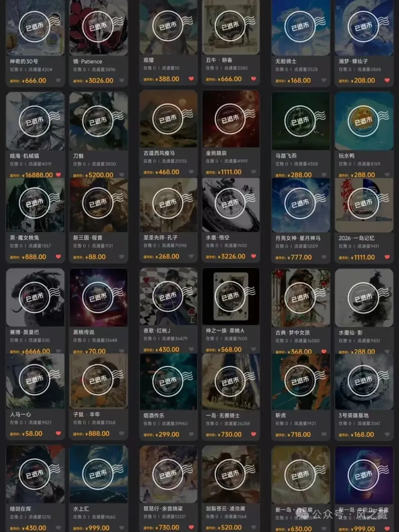
Task: Like the 神奇的30号 collectible with heart icon
Action: [58, 80]
